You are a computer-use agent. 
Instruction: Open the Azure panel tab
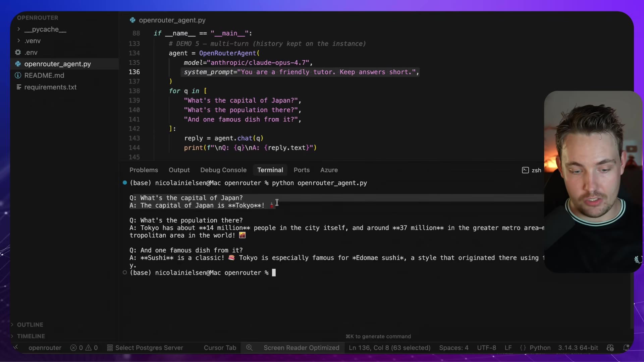(x=329, y=170)
